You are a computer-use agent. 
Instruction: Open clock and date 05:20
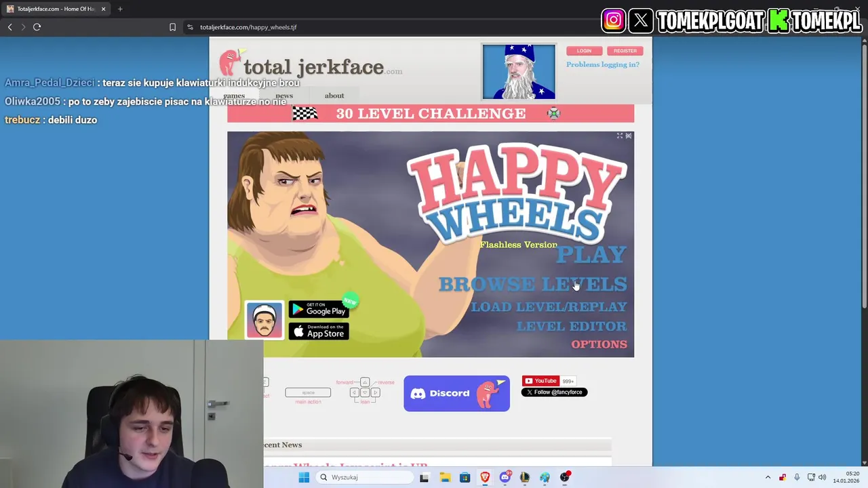pos(846,477)
